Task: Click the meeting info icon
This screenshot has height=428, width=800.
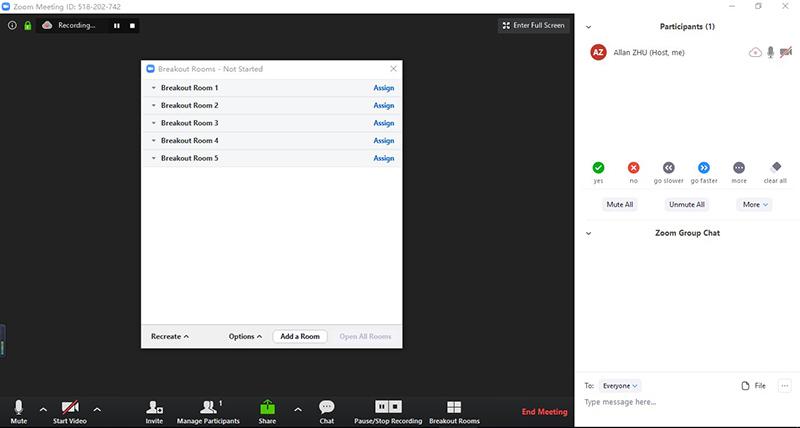Action: point(12,25)
